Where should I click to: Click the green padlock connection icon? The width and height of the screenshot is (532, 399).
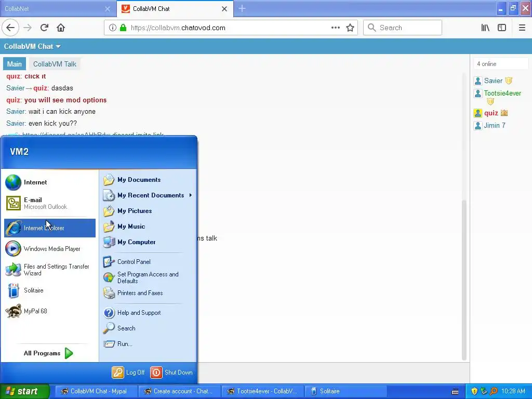(123, 28)
